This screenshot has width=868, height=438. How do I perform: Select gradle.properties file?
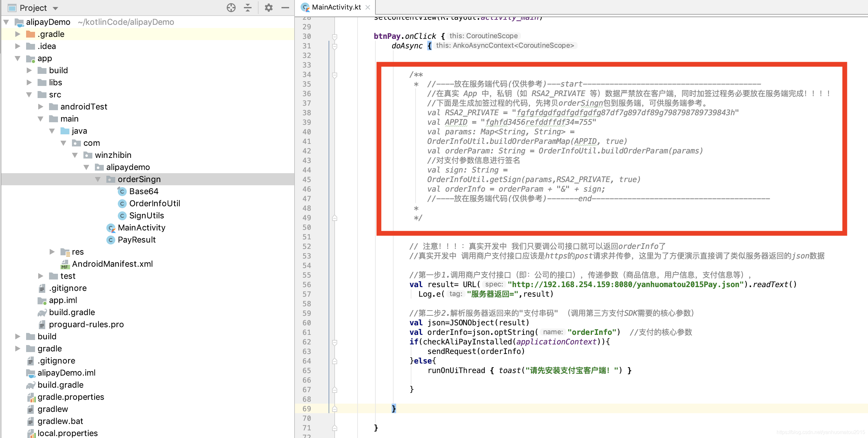click(x=71, y=397)
